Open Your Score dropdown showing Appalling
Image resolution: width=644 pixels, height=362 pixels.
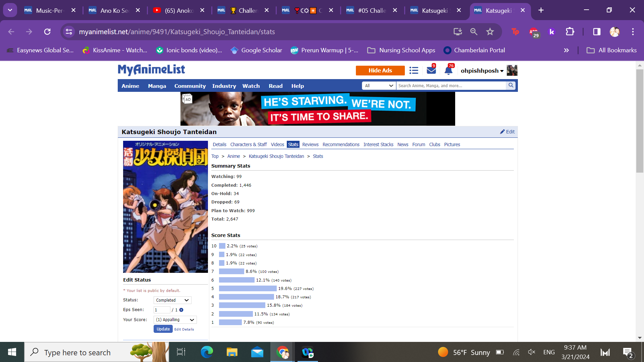[175, 320]
